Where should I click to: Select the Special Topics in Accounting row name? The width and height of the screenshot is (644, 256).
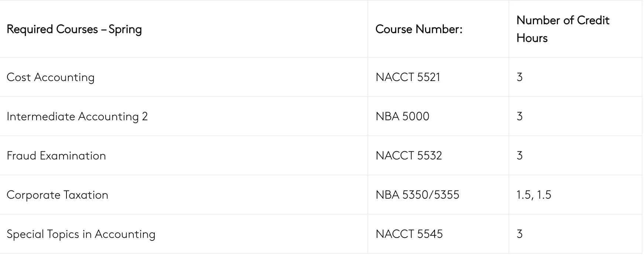coord(81,234)
